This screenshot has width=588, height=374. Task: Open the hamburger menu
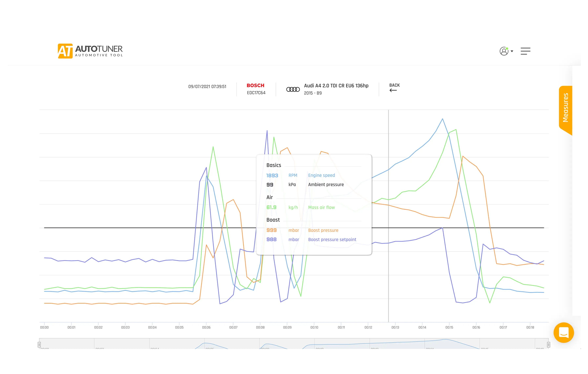point(525,51)
